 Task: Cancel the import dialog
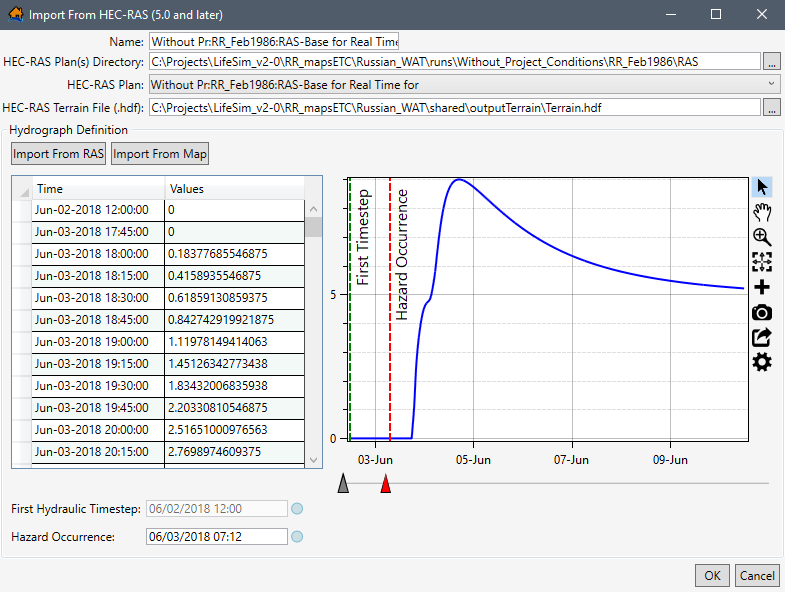[757, 575]
